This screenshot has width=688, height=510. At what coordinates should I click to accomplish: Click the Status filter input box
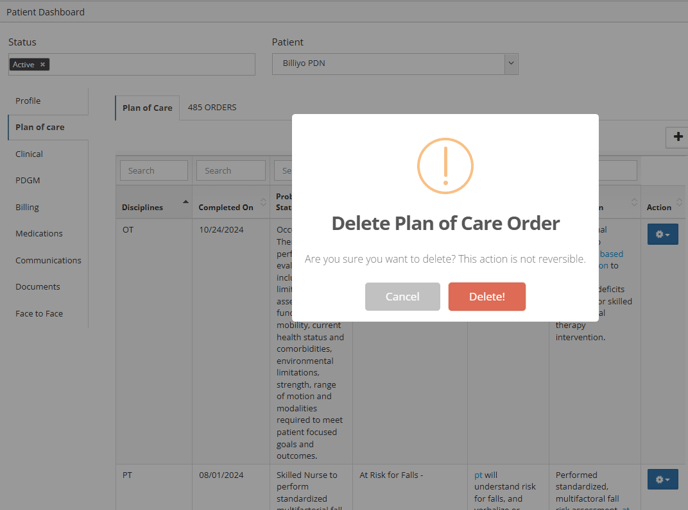tap(132, 65)
